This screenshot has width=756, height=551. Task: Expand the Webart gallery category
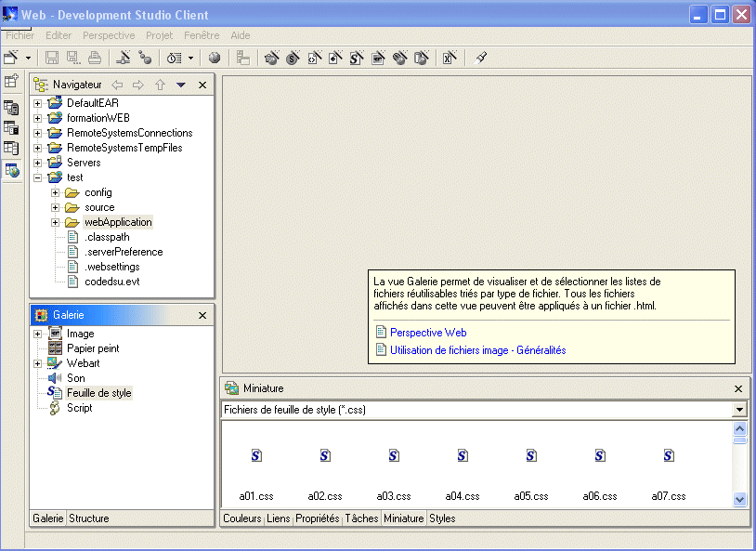(37, 364)
